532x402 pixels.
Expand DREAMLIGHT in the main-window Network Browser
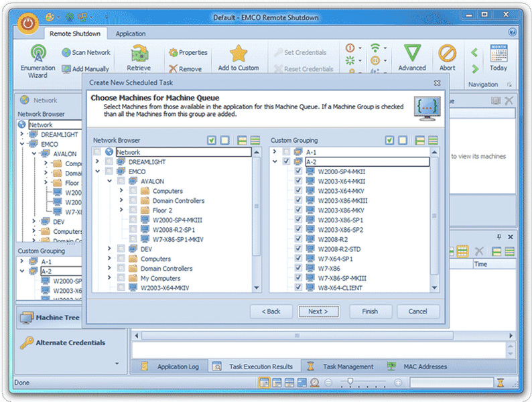[x=22, y=135]
